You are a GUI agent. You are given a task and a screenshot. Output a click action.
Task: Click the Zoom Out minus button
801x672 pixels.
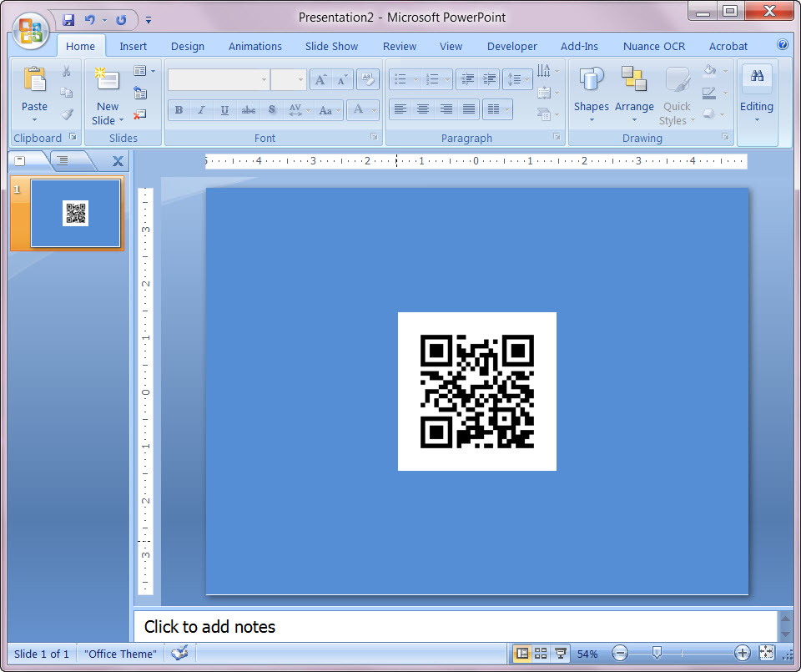coord(619,654)
